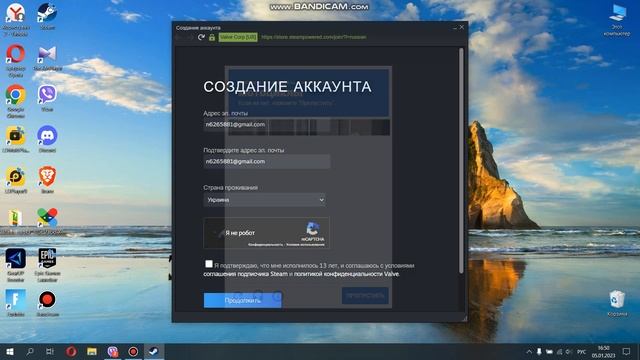Click the reload page icon in Steam window

(x=201, y=37)
